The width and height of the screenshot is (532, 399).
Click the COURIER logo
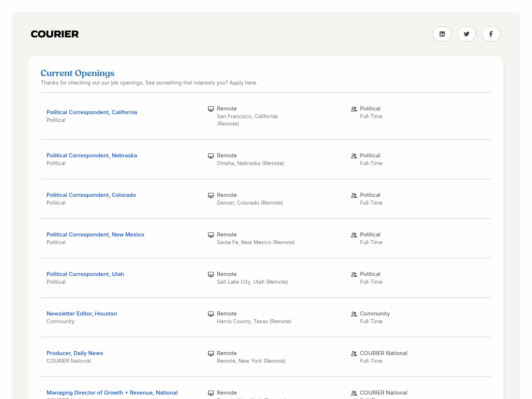pos(55,34)
